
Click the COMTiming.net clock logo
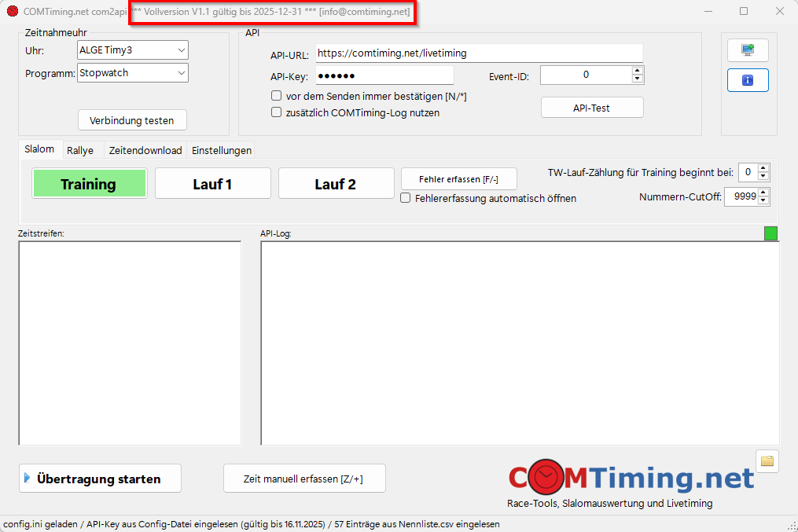[x=543, y=476]
